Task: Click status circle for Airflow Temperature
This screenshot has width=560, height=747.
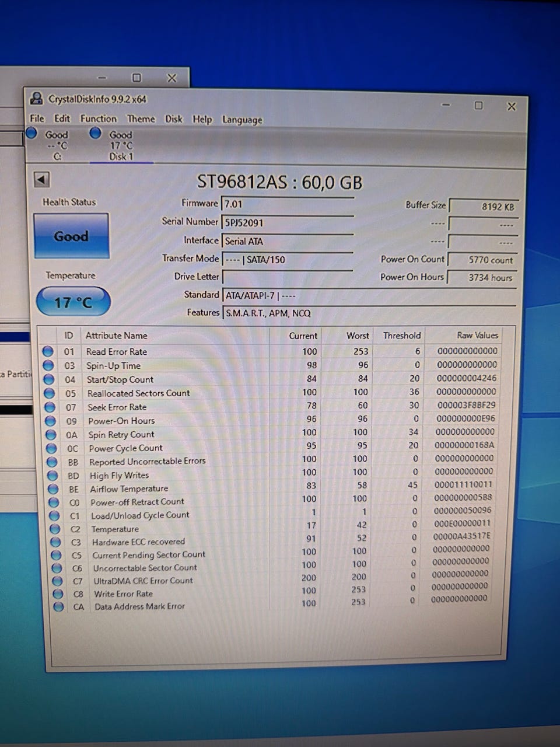Action: tap(53, 489)
